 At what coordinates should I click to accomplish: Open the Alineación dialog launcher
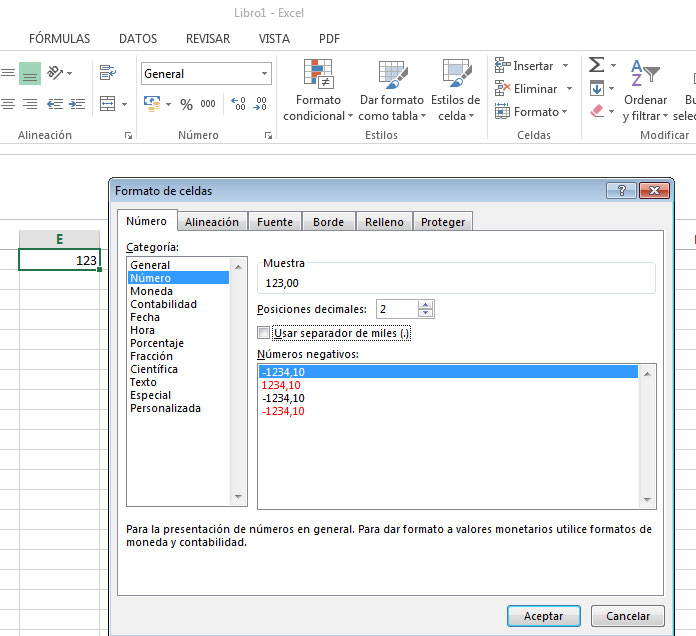128,136
